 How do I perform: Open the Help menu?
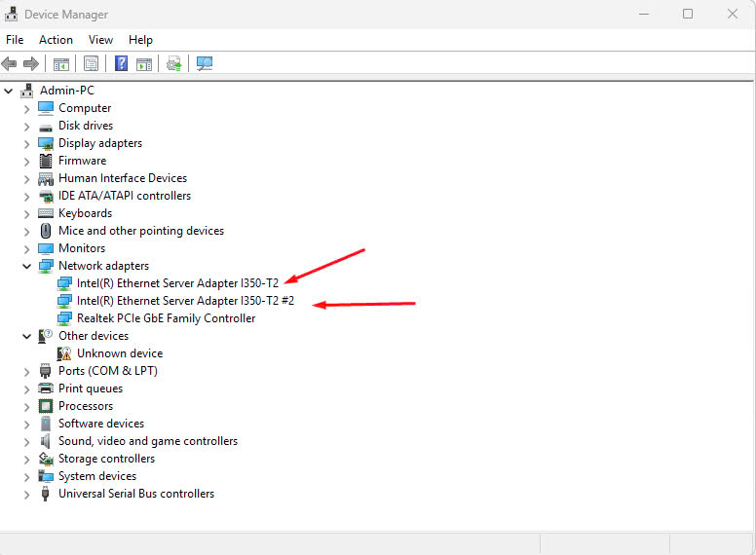(x=140, y=40)
